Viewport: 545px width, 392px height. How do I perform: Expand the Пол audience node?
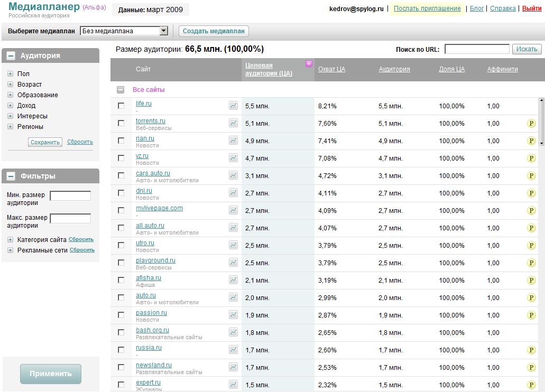10,73
